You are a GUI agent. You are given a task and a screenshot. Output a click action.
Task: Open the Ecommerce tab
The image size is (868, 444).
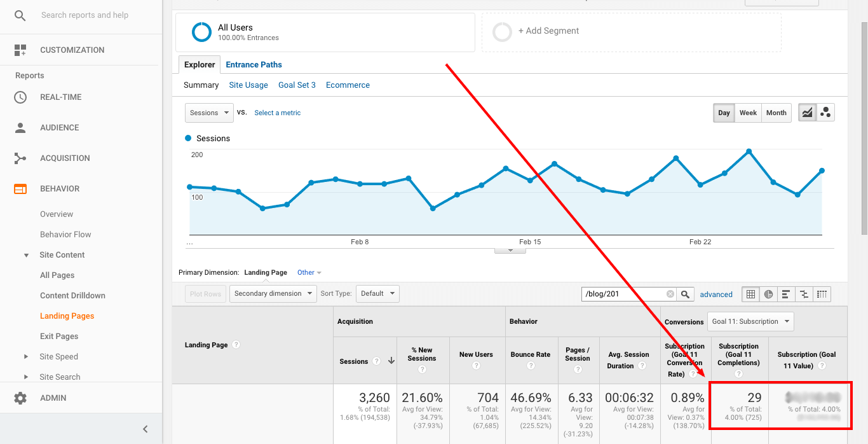point(348,85)
